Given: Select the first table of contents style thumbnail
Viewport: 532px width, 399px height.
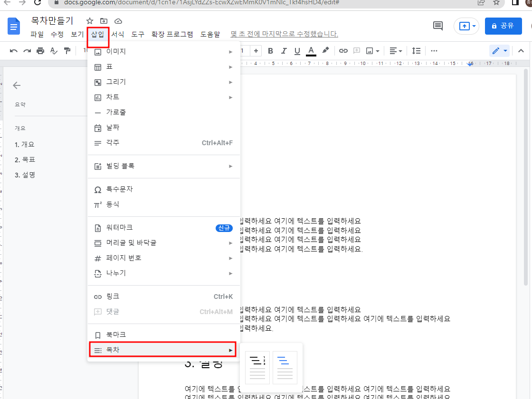Looking at the screenshot, I should pyautogui.click(x=257, y=368).
